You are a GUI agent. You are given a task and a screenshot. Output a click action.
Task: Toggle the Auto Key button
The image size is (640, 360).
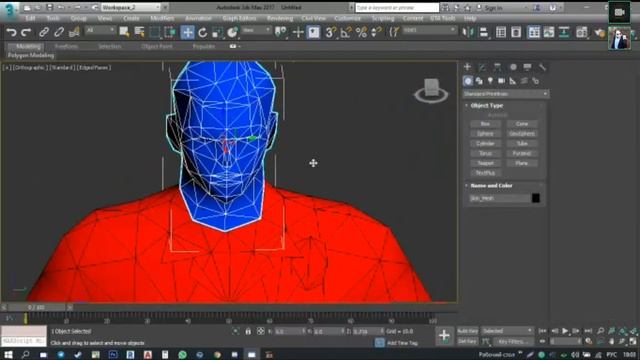tap(468, 331)
